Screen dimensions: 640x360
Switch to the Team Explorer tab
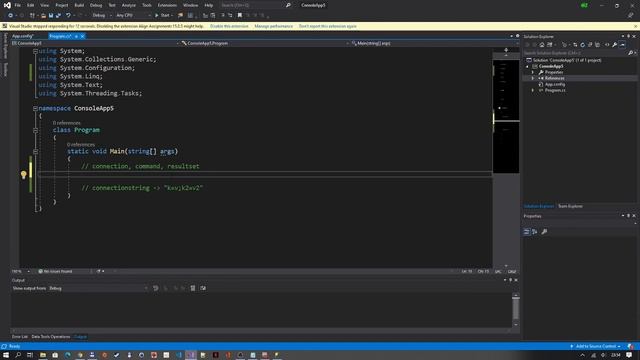(570, 206)
